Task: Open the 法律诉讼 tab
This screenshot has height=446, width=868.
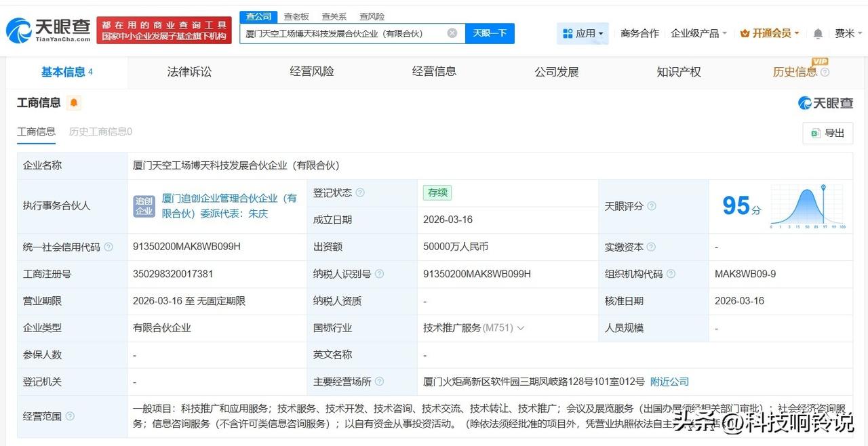Action: (189, 72)
